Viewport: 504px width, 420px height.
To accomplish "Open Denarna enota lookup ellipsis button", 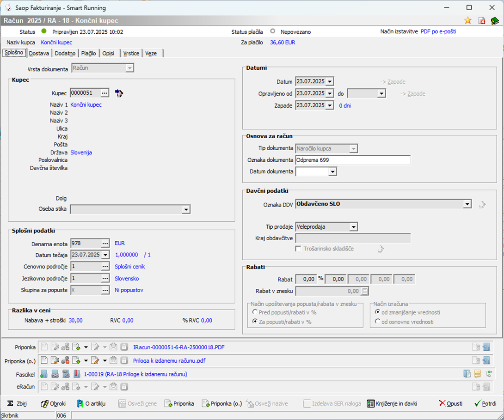I will pos(105,243).
